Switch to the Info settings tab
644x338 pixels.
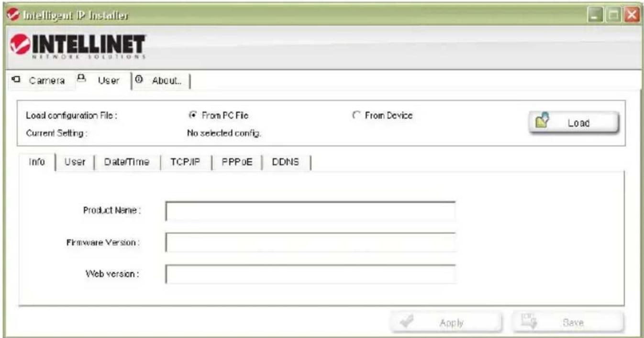click(x=37, y=161)
